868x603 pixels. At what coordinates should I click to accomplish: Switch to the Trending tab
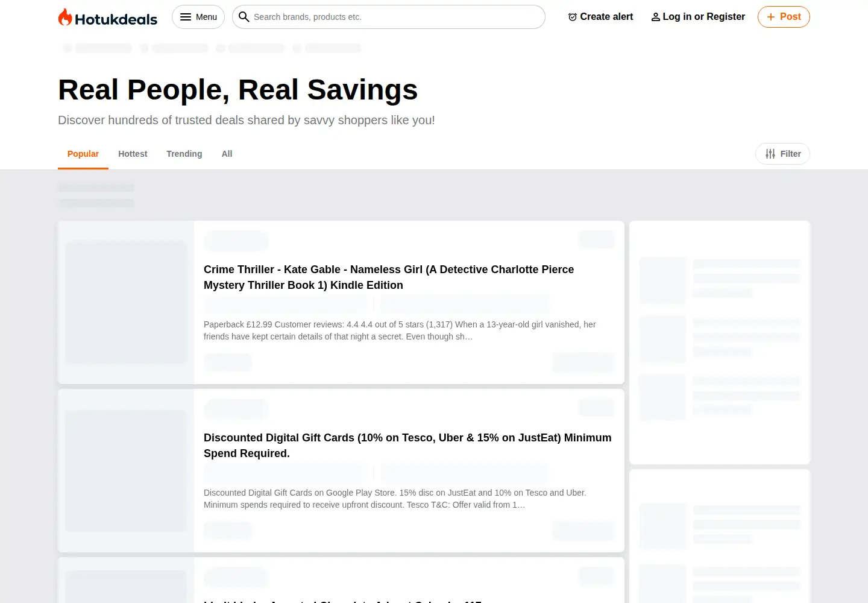(184, 154)
